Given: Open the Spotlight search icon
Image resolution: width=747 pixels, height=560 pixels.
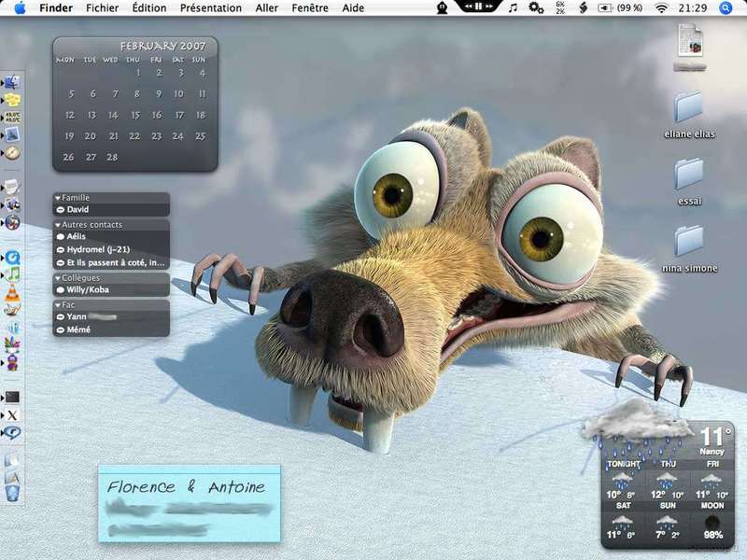Looking at the screenshot, I should coord(726,7).
